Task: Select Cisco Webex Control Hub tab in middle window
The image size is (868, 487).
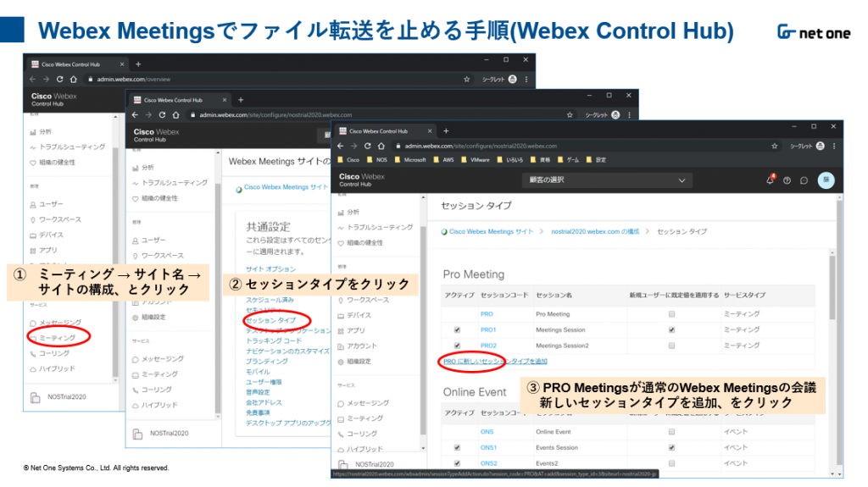Action: coord(180,100)
